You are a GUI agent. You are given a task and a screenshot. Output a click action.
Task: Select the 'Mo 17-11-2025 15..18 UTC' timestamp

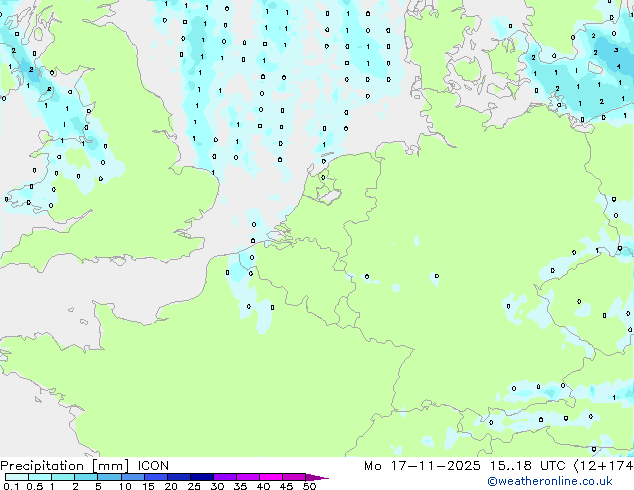[x=464, y=466]
